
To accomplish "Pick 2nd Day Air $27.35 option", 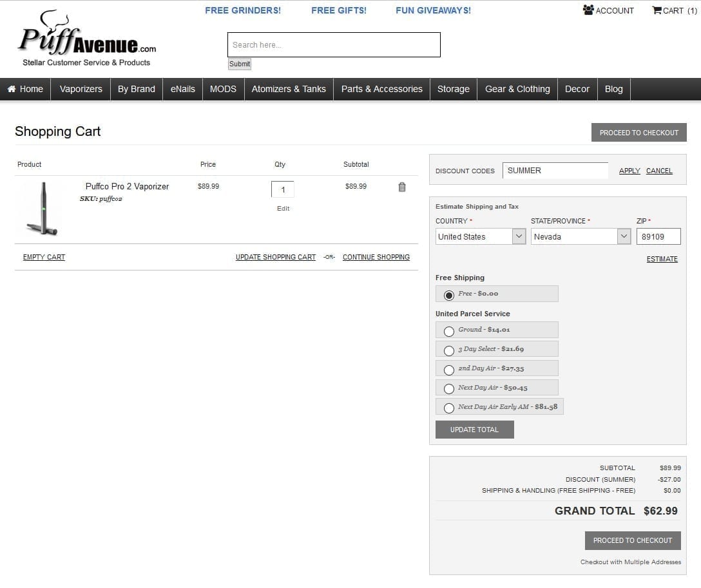I will [449, 370].
